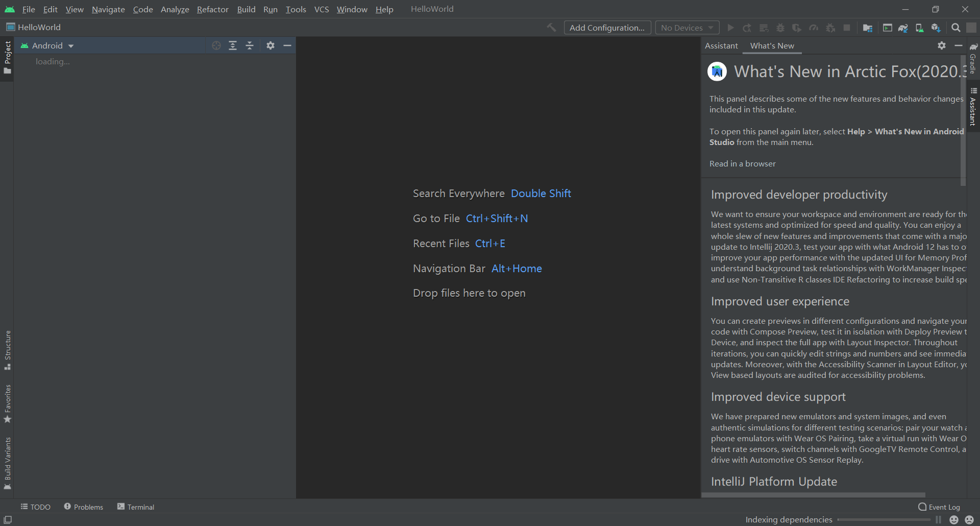
Task: Toggle the Terminal tool window
Action: click(x=136, y=507)
